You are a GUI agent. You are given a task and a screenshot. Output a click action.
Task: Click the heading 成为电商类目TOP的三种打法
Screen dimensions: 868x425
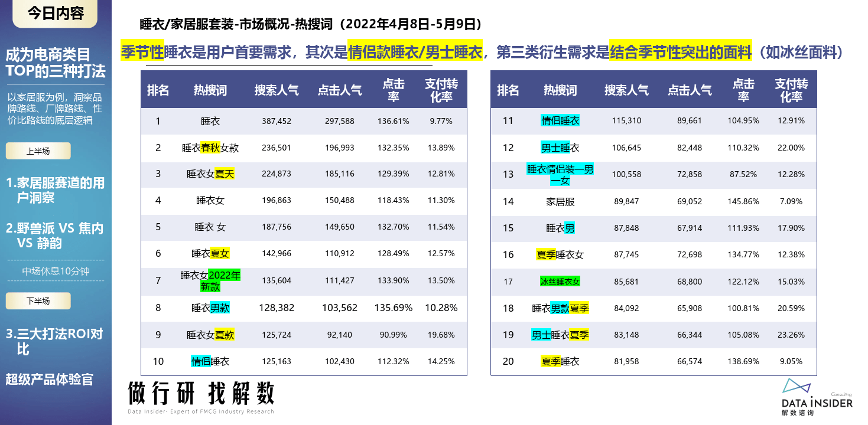(56, 63)
